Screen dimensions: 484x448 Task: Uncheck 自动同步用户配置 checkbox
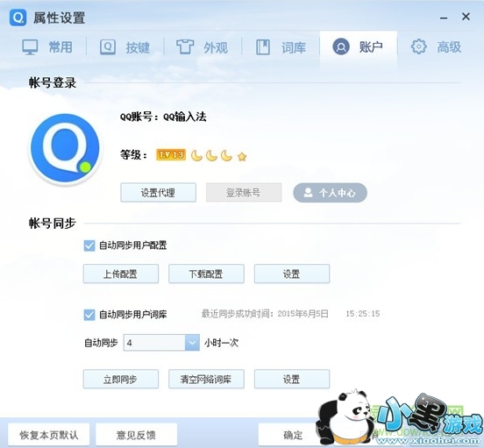pos(89,245)
